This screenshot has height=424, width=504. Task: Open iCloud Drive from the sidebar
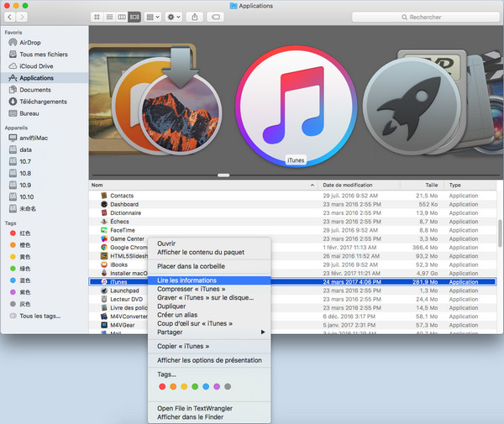[x=35, y=65]
